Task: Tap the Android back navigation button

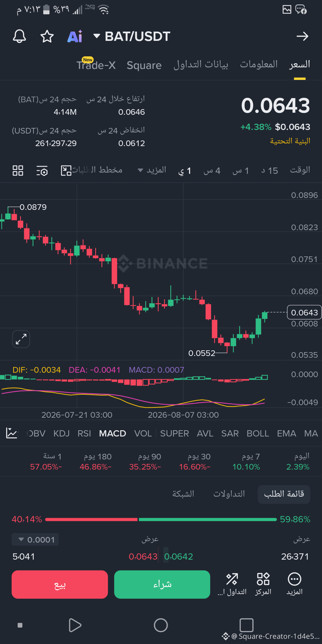Action: click(75, 625)
